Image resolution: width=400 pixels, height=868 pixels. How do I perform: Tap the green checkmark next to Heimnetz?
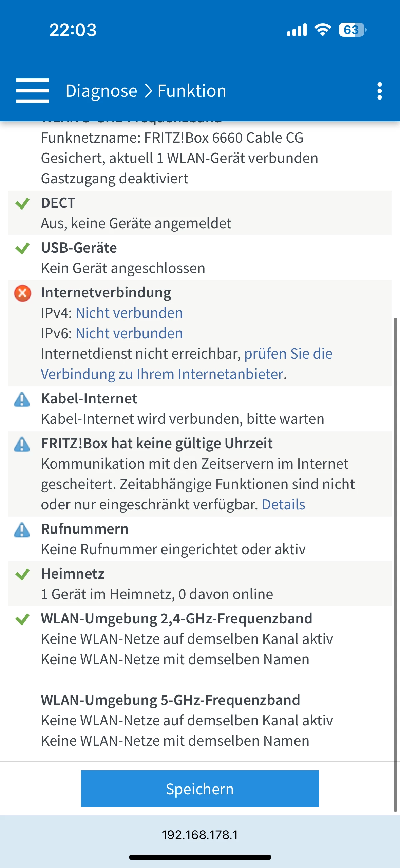[22, 574]
